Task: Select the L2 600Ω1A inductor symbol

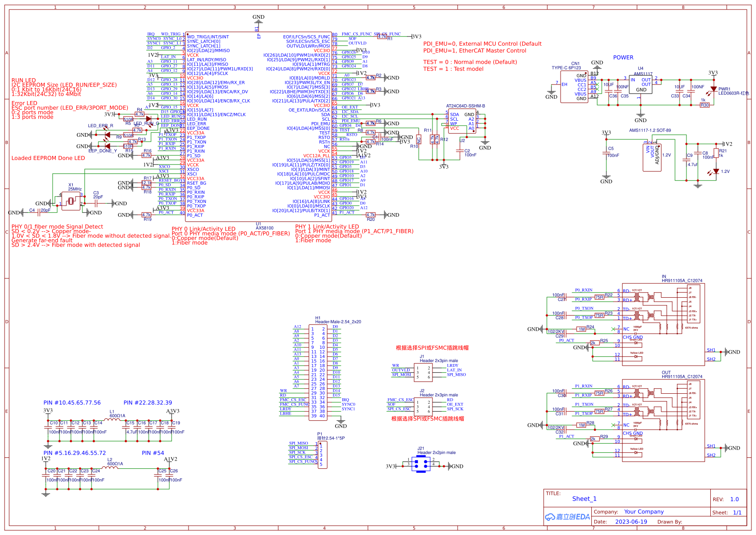Action: (x=110, y=467)
